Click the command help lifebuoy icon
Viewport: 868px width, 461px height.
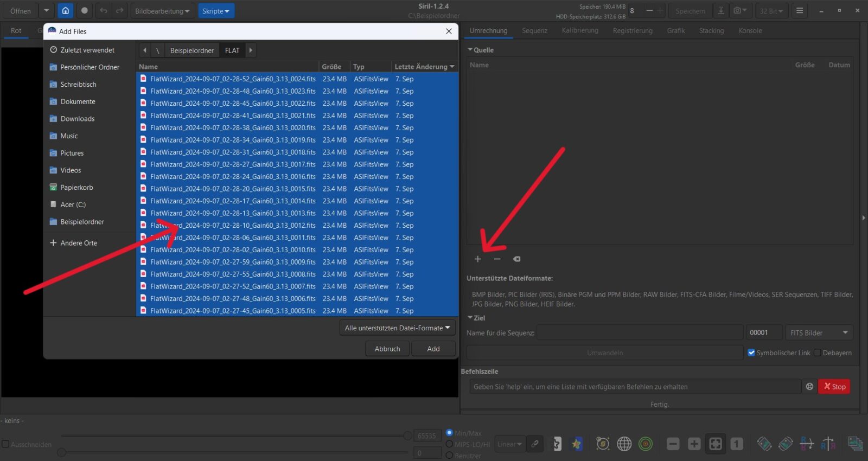809,387
